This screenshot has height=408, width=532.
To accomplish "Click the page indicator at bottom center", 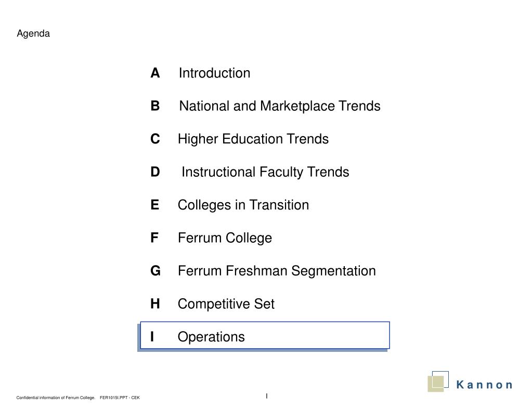I will click(x=267, y=396).
